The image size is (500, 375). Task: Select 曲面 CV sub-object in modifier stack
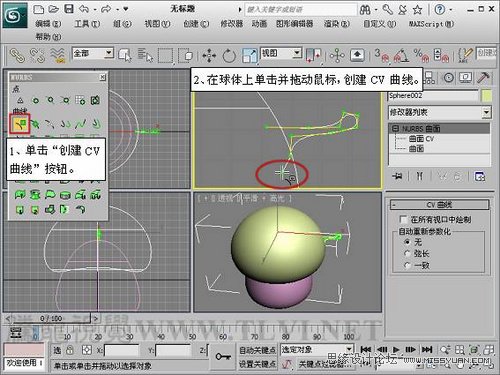click(421, 139)
